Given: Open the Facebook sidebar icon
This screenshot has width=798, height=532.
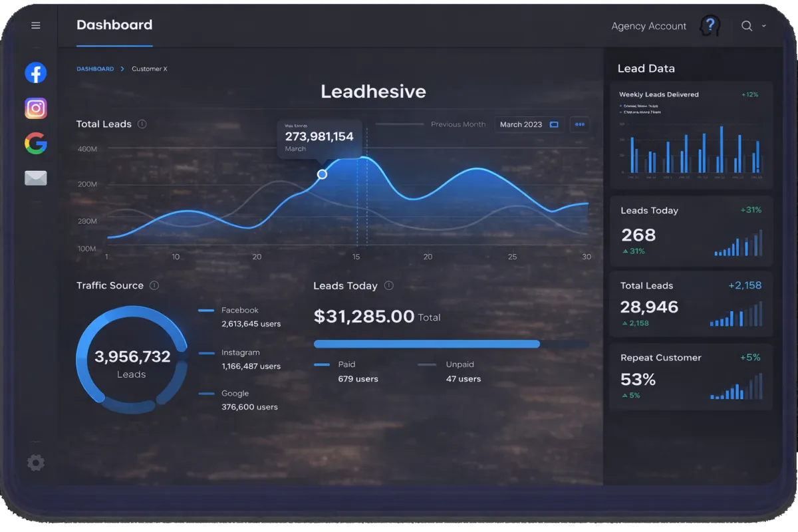Looking at the screenshot, I should click(x=36, y=72).
